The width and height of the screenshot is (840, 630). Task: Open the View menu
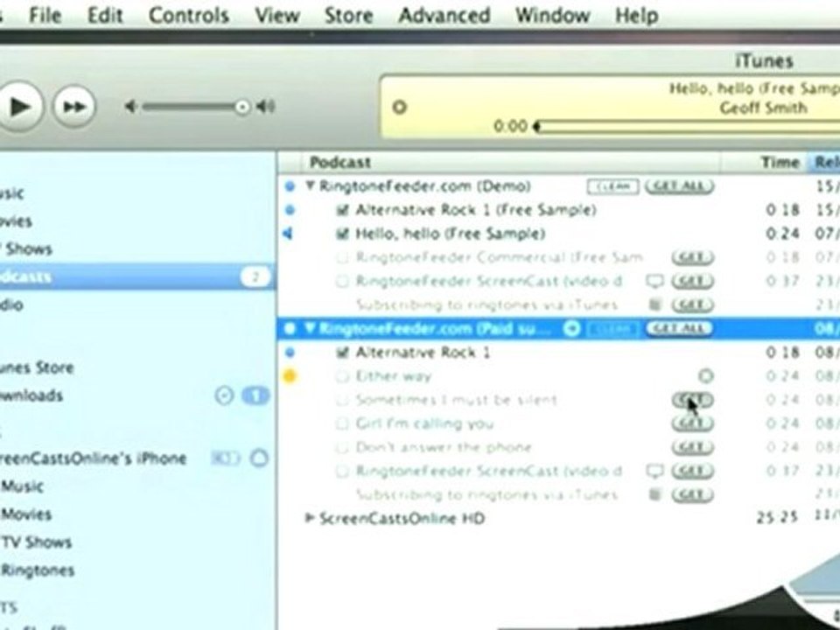(x=277, y=16)
